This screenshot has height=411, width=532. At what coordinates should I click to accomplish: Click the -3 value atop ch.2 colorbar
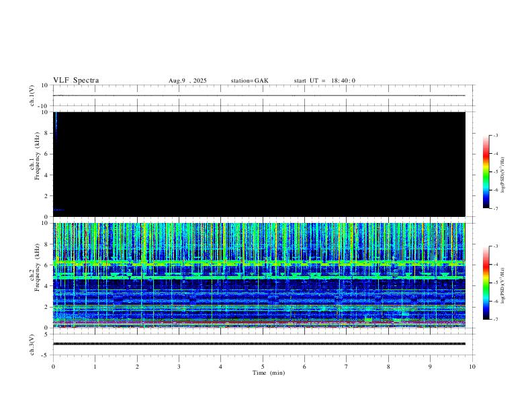[495, 246]
